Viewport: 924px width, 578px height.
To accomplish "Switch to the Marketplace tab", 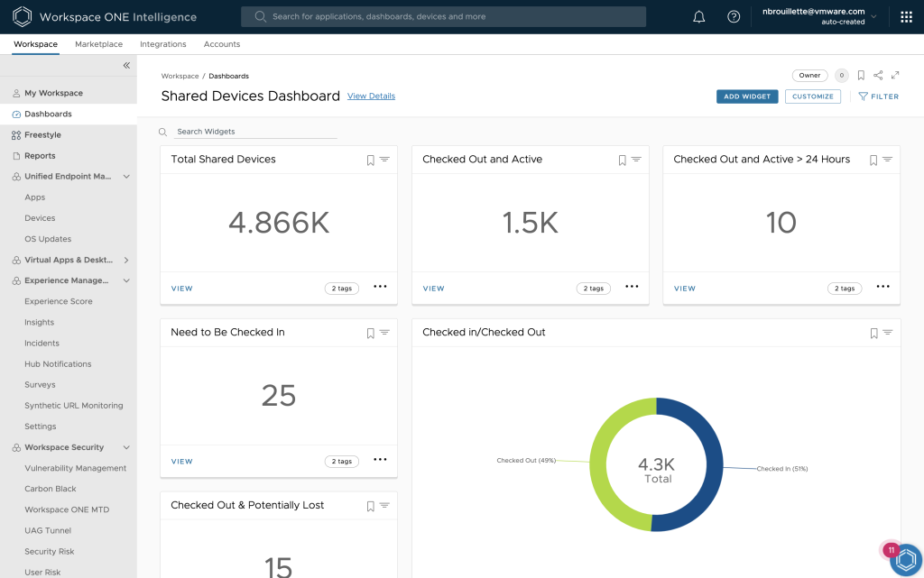I will coord(98,44).
